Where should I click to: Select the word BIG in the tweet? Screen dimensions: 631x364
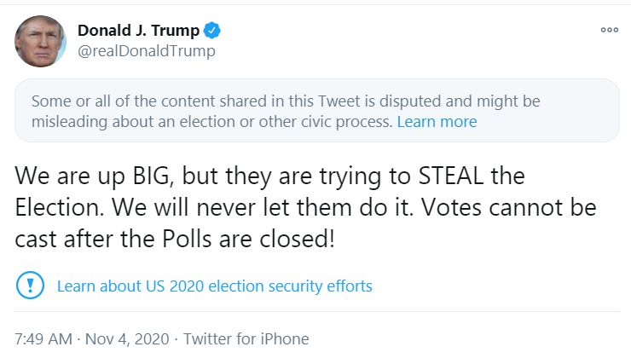153,177
